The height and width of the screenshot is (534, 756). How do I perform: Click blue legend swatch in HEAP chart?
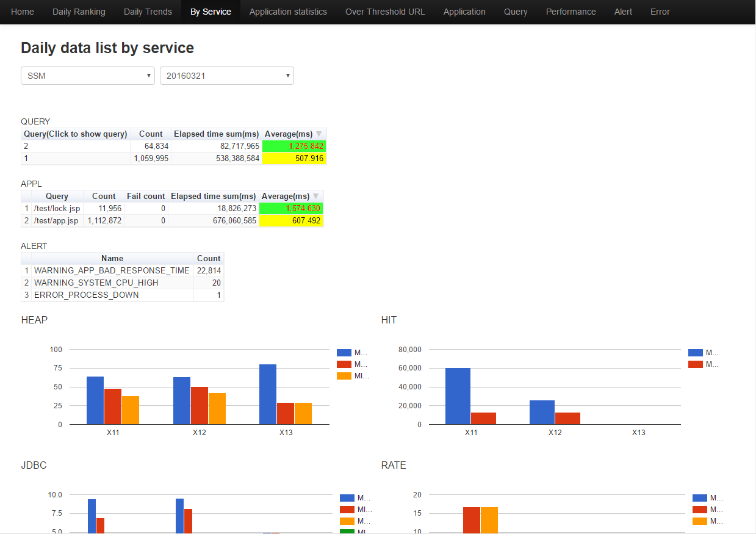[x=344, y=353]
